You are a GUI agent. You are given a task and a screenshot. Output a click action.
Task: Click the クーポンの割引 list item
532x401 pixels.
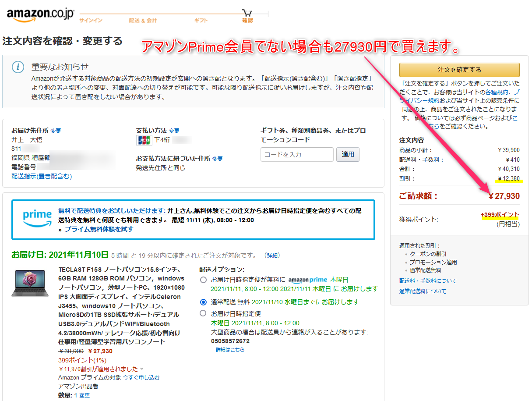coord(428,254)
